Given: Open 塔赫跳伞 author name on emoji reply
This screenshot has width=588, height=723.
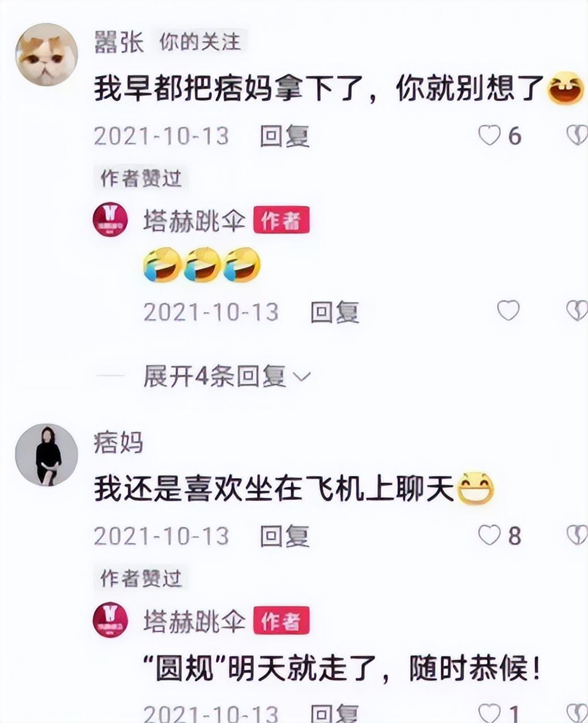Looking at the screenshot, I should pyautogui.click(x=194, y=220).
